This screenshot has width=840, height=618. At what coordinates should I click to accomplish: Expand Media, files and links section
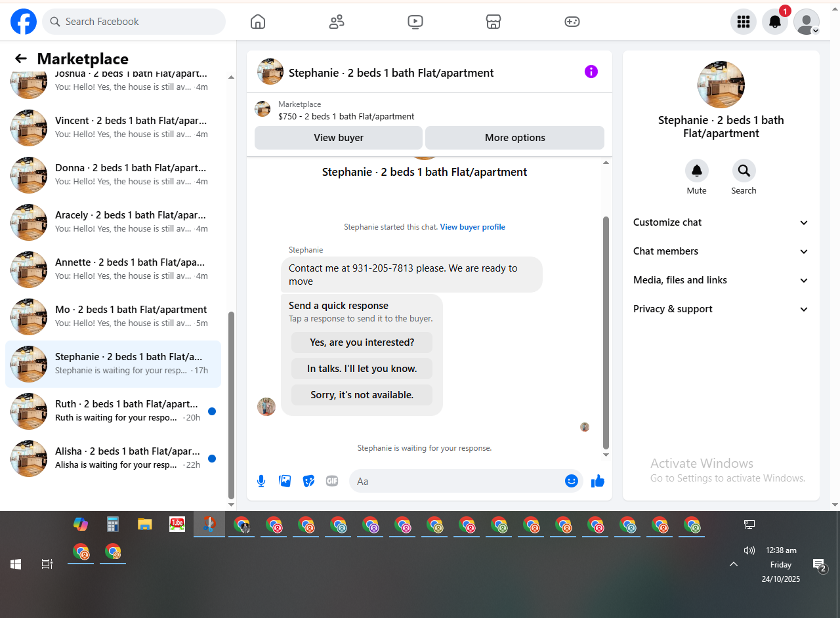(x=721, y=280)
